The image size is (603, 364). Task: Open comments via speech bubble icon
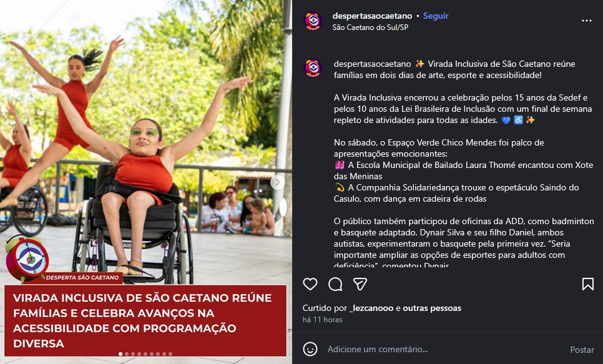pos(335,284)
